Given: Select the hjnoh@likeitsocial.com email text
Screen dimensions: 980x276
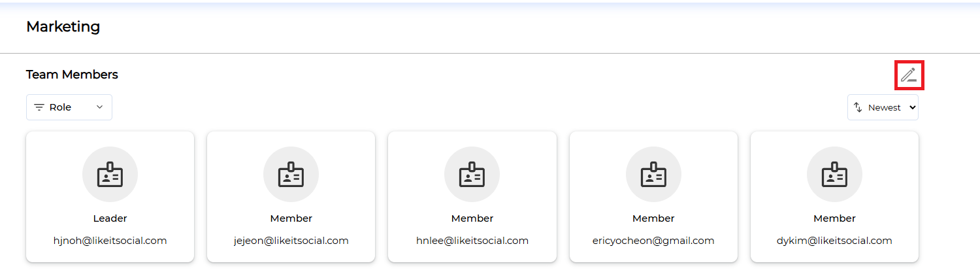Looking at the screenshot, I should click(x=110, y=241).
